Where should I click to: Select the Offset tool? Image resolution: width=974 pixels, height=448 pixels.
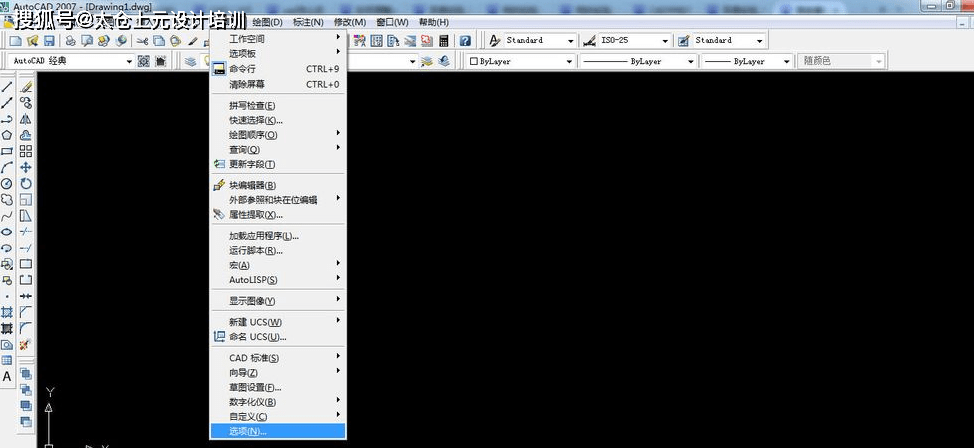tap(25, 135)
